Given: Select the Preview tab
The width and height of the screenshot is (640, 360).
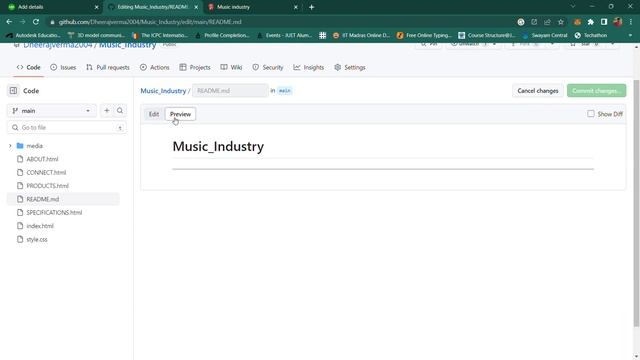Looking at the screenshot, I should coord(180,114).
